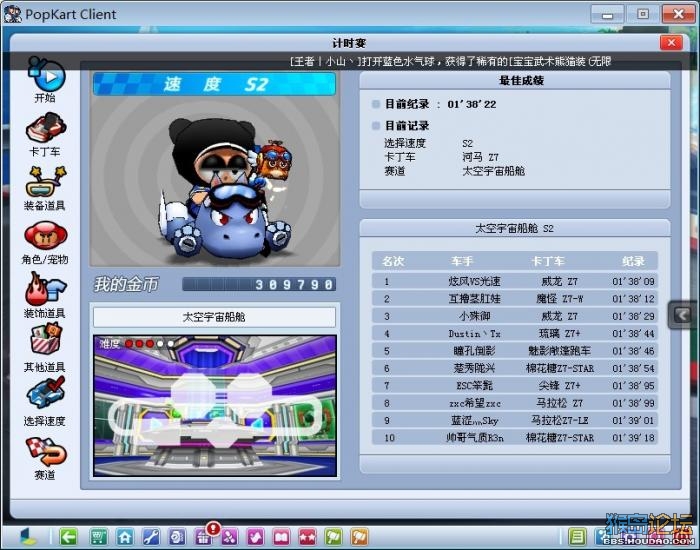Click the scrolling announcement ticker text
This screenshot has height=550, width=700.
coord(450,62)
